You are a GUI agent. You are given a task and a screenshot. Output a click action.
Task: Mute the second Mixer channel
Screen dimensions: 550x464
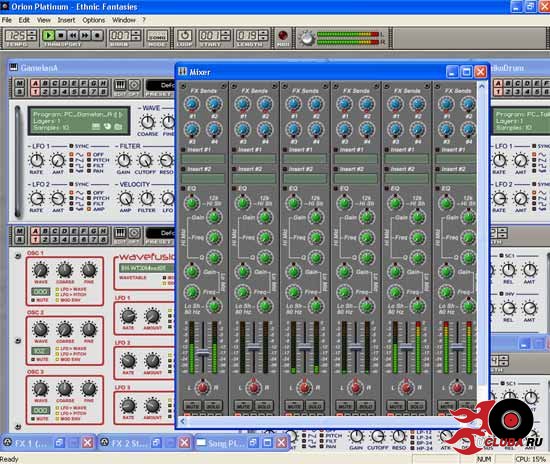pyautogui.click(x=243, y=406)
